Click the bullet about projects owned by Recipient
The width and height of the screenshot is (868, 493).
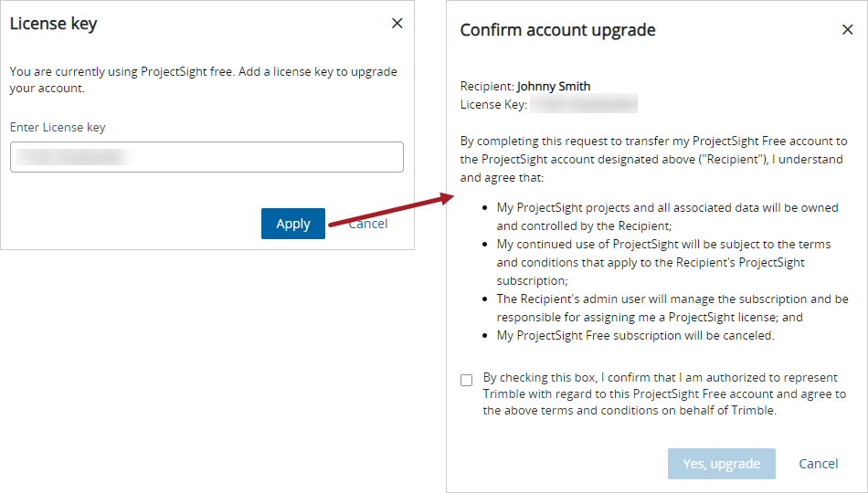[x=667, y=216]
